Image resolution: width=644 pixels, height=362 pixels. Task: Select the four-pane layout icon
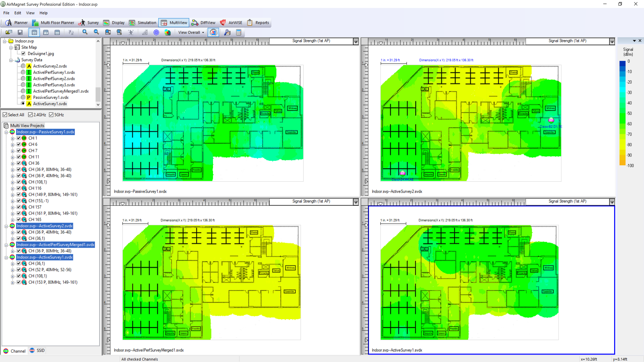[34, 33]
